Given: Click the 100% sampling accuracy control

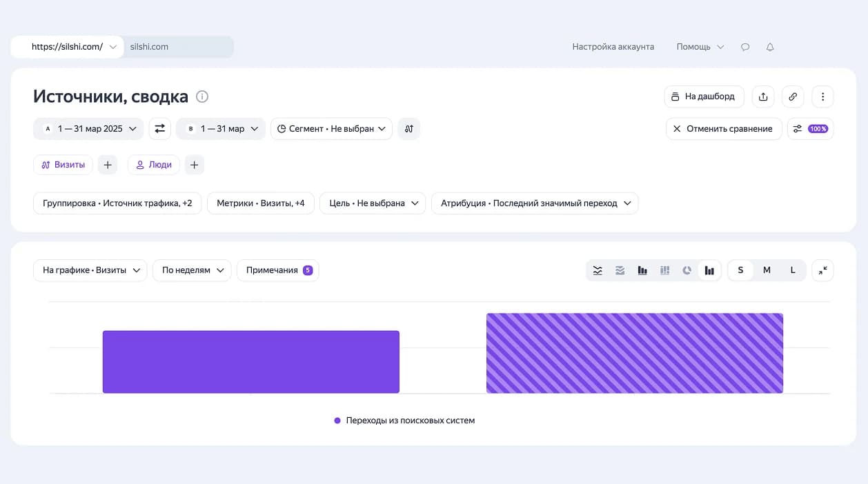Looking at the screenshot, I should pos(811,129).
